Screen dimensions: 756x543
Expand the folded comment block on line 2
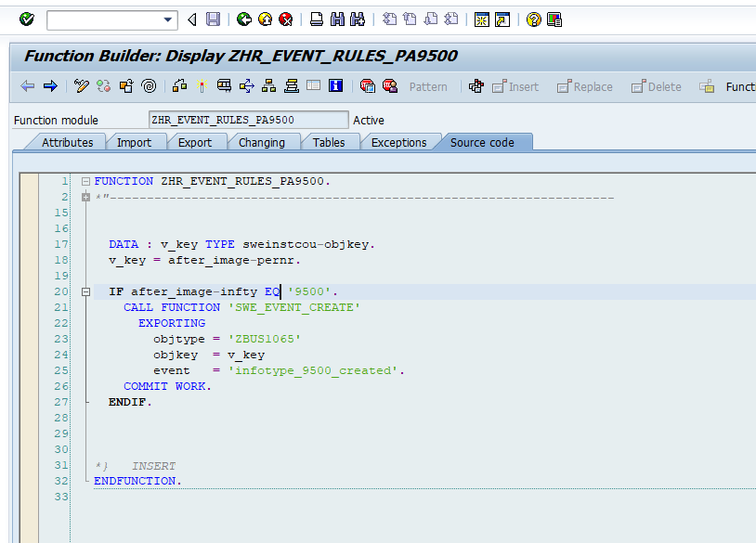coord(85,197)
